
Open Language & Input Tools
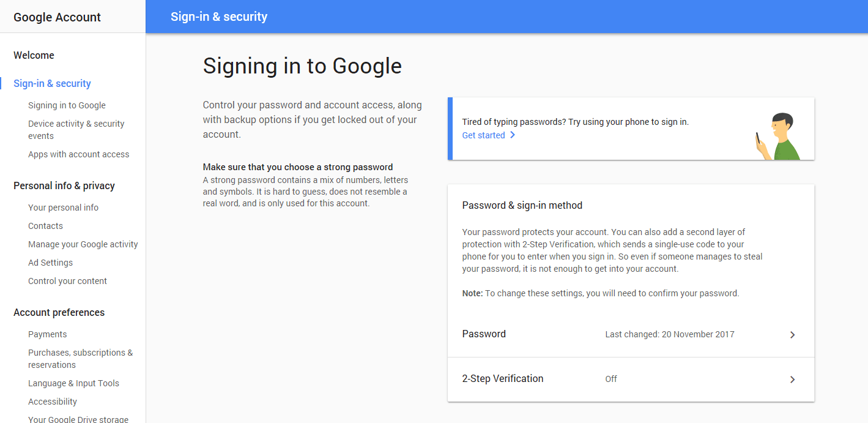[x=73, y=383]
